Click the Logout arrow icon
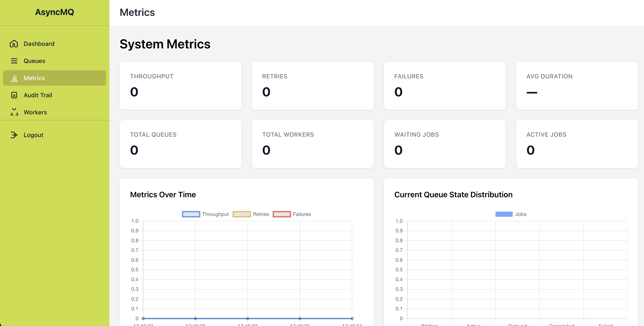The width and height of the screenshot is (644, 326). pyautogui.click(x=14, y=135)
